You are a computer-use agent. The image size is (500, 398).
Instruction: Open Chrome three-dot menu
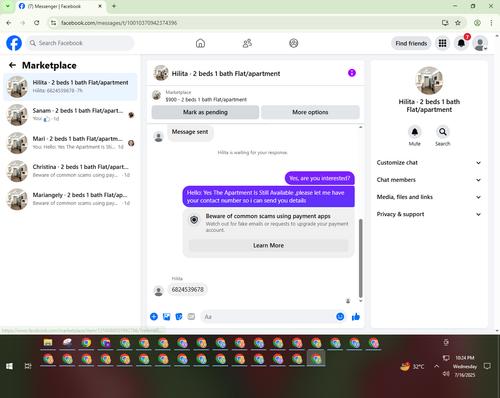click(491, 23)
